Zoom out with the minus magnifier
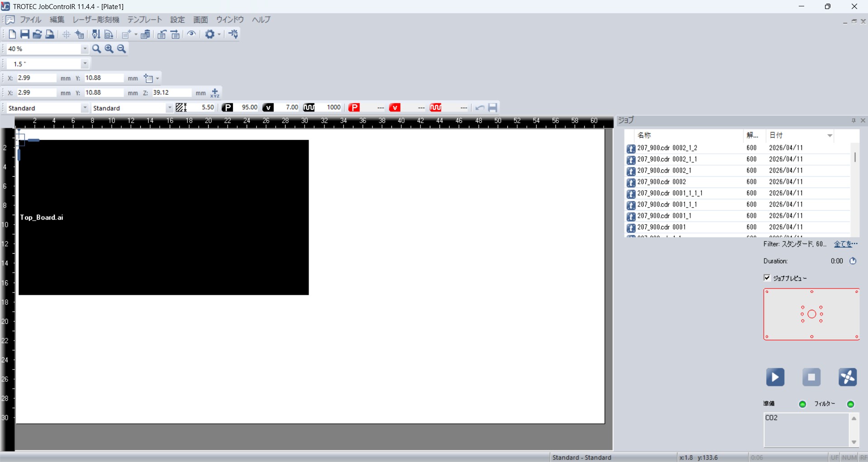This screenshot has height=462, width=868. [122, 49]
